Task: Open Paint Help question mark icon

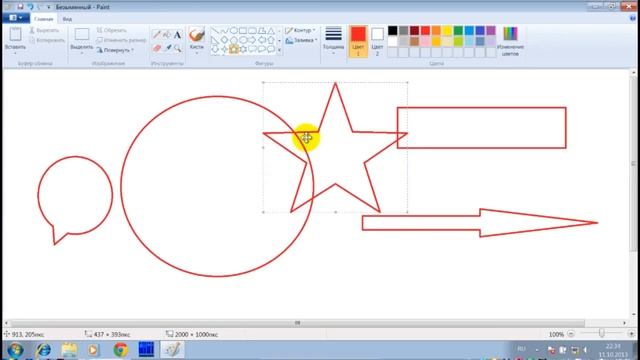Action: point(633,18)
